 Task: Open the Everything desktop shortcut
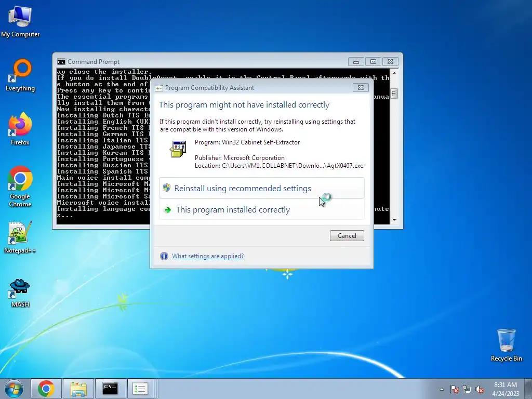coord(20,76)
